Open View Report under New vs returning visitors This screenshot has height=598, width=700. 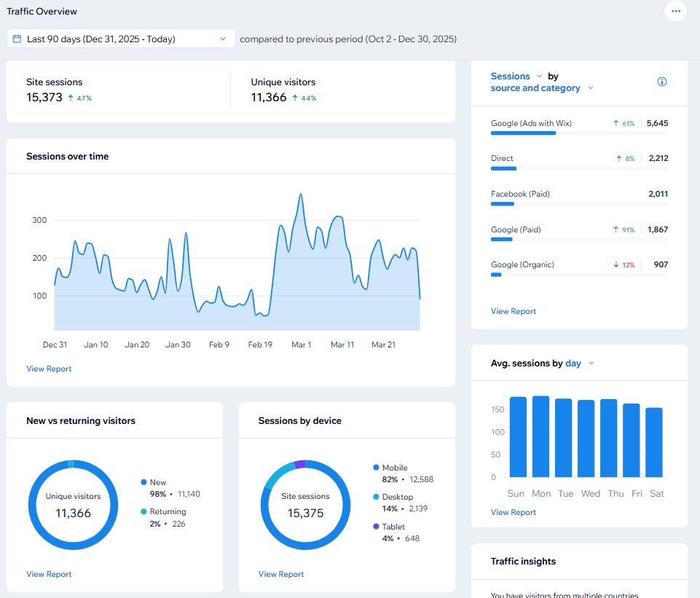click(x=49, y=574)
